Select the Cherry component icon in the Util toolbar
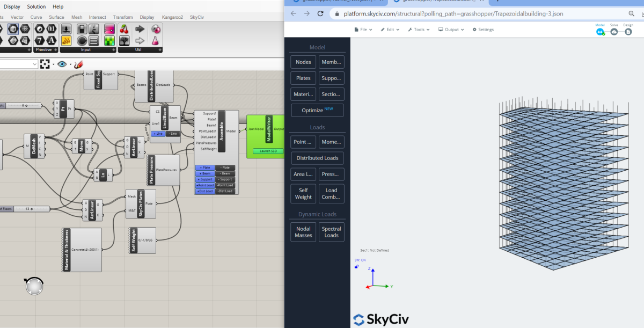 tap(124, 30)
